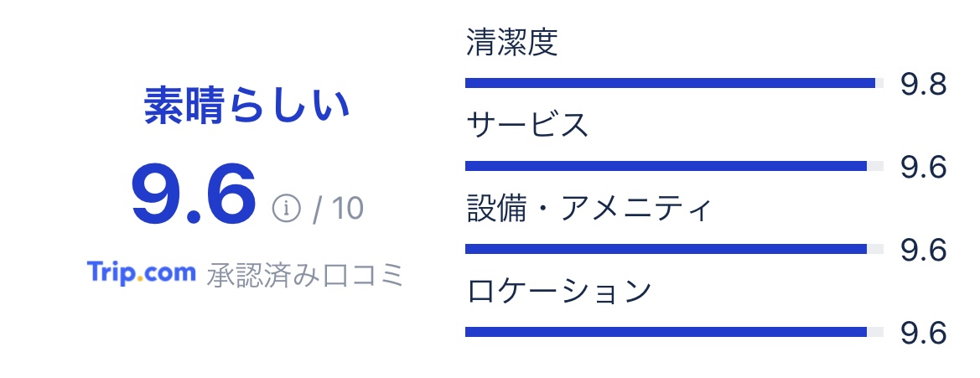Viewport: 980px width, 378px height.
Task: Click the Trip.com logo
Action: click(141, 273)
